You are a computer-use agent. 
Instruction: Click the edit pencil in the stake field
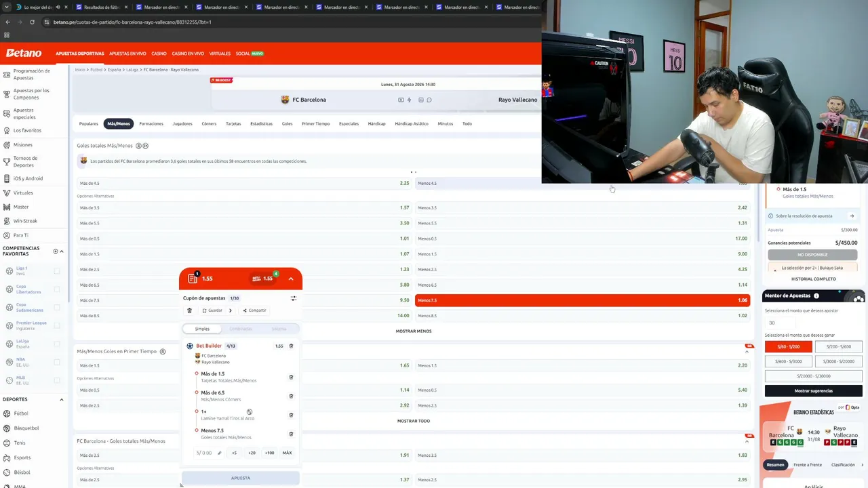tap(220, 453)
